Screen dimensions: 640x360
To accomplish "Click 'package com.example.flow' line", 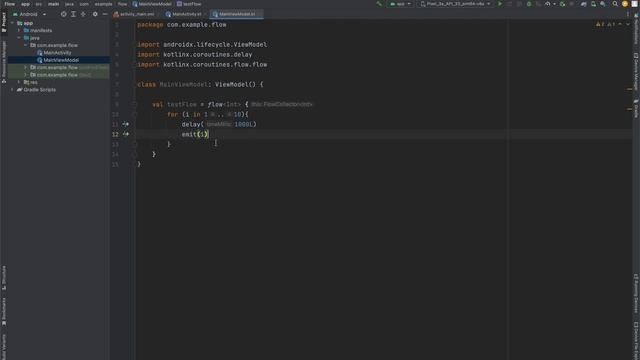I will pos(182,24).
